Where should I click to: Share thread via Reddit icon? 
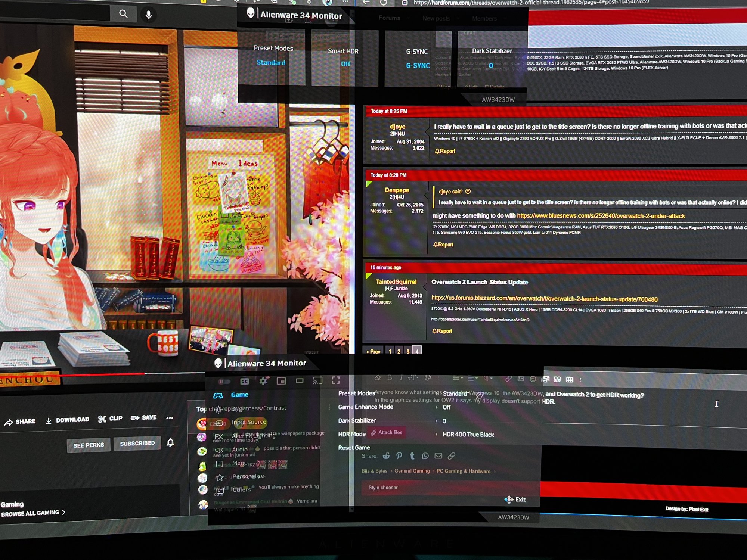(x=386, y=456)
